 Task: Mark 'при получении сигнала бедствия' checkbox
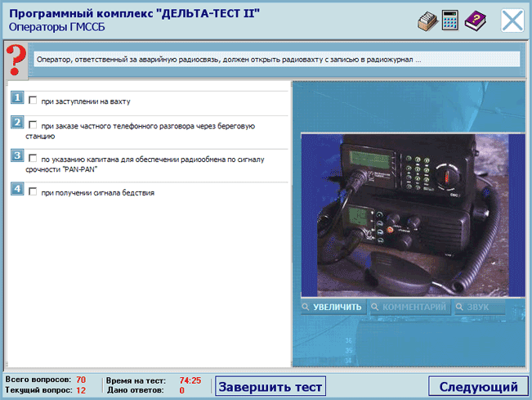point(33,192)
